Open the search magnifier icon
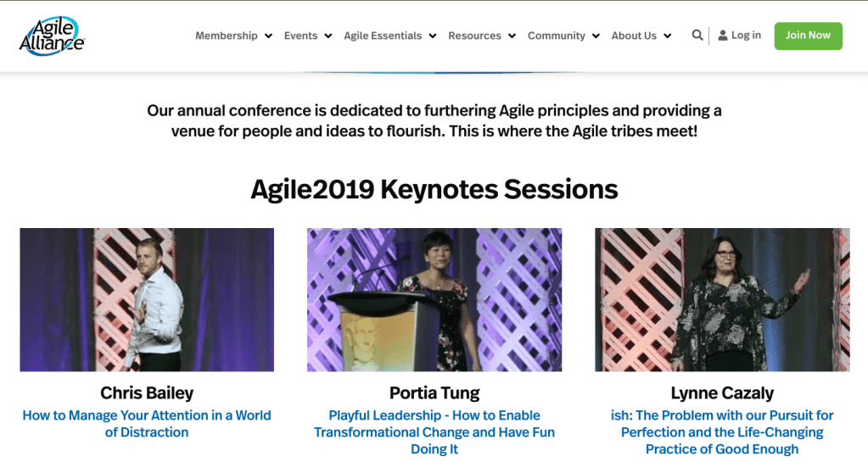The height and width of the screenshot is (473, 868). (697, 36)
